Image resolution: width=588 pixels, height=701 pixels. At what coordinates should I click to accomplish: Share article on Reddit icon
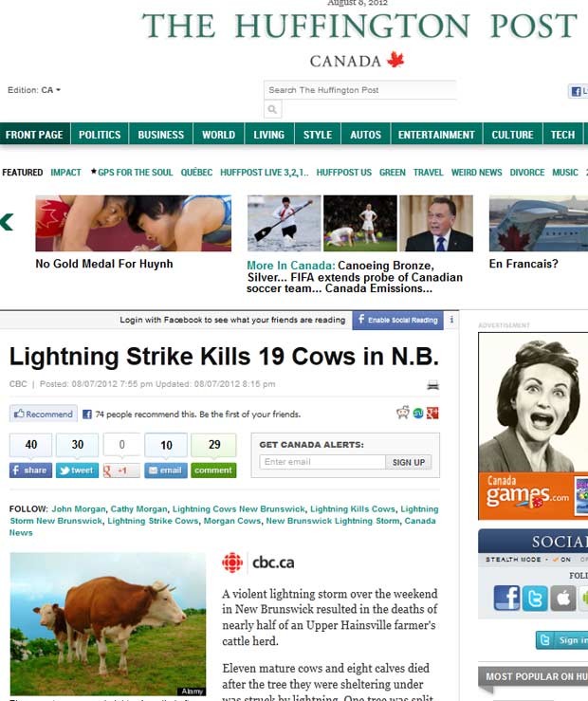(x=402, y=413)
